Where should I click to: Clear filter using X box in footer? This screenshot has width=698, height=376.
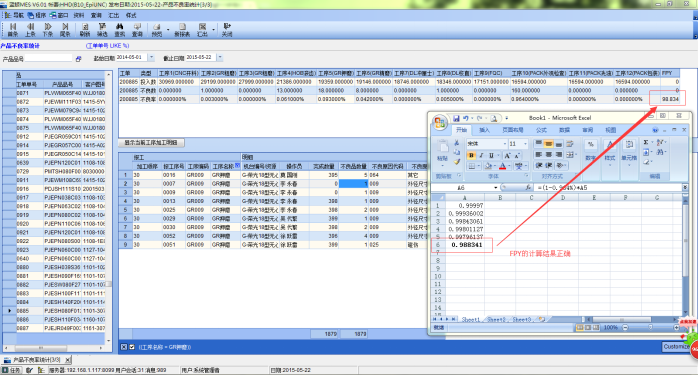pyautogui.click(x=124, y=347)
